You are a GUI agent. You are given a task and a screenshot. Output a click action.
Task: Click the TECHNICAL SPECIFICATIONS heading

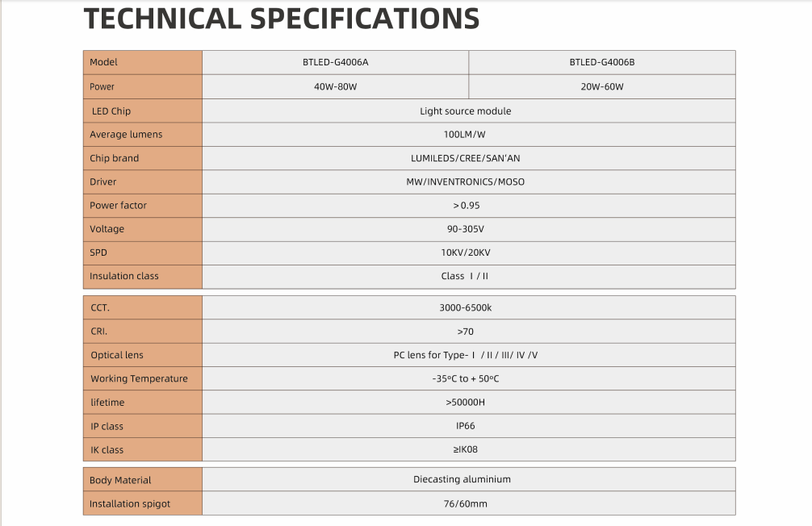pos(281,19)
